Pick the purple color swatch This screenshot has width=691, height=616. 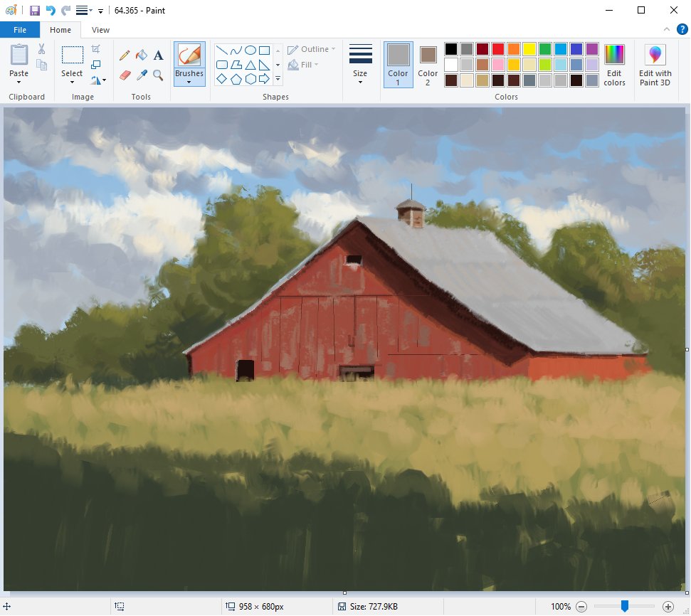pyautogui.click(x=592, y=49)
